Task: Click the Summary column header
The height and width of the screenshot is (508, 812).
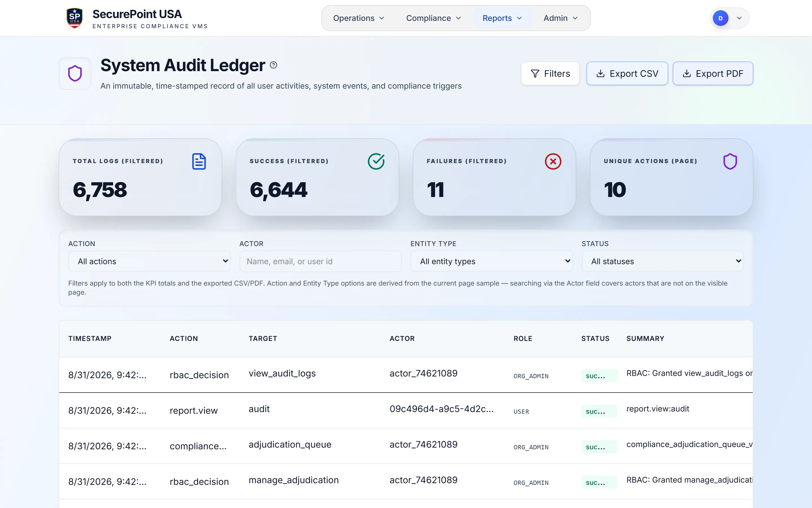Action: [645, 339]
